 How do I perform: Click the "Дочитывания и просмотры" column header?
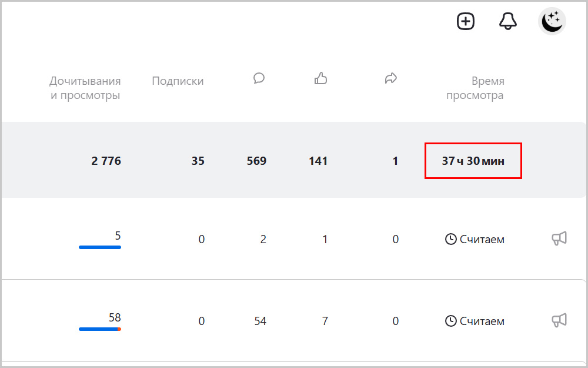(x=85, y=88)
